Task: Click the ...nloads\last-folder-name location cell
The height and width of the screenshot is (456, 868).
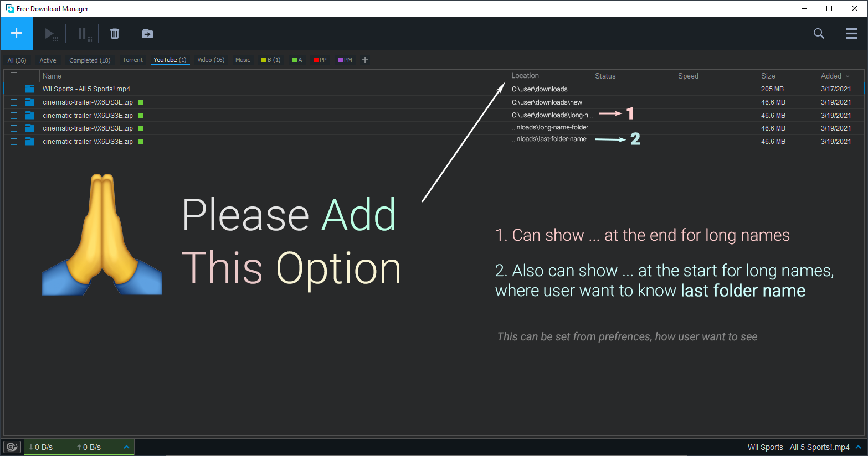Action: tap(549, 139)
